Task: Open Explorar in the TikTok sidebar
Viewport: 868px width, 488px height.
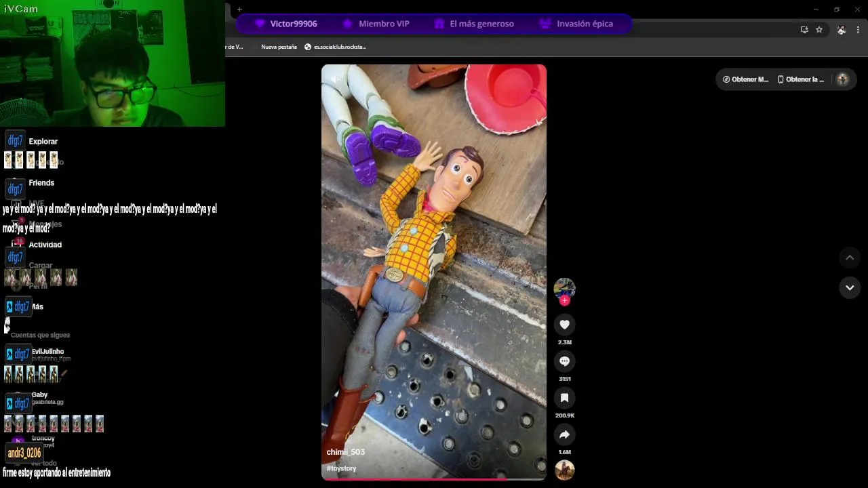Action: coord(43,142)
